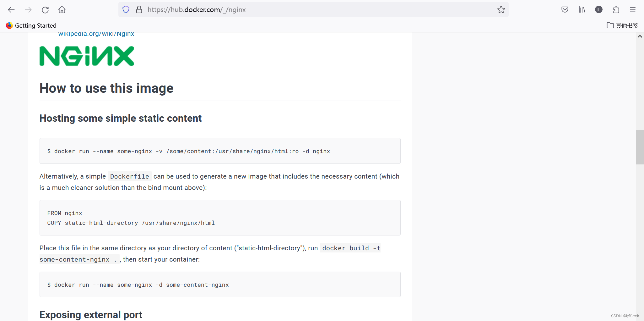Click the scrollbar up arrow

(640, 36)
